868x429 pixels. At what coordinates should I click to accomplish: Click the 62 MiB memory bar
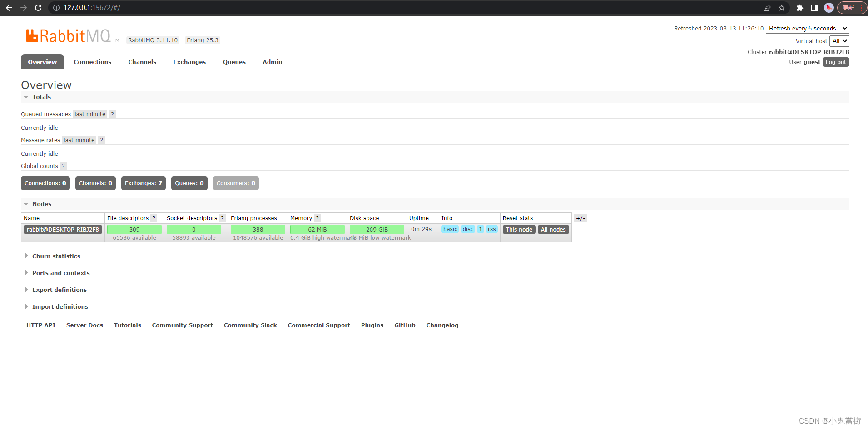[x=317, y=230]
